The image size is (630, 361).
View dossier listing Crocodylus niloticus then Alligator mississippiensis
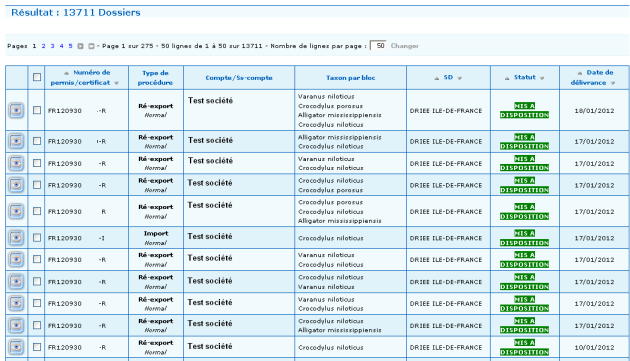coord(16,326)
